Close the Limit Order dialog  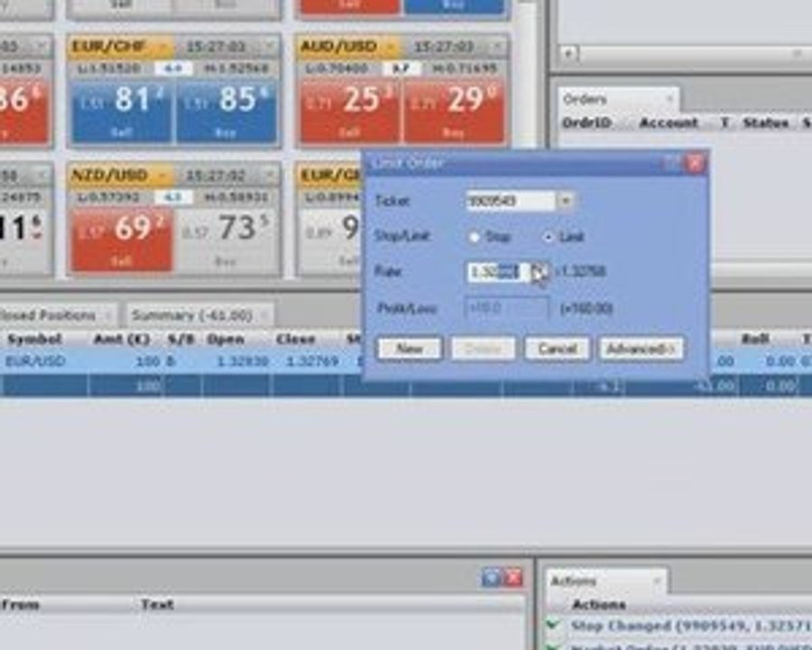click(x=695, y=163)
